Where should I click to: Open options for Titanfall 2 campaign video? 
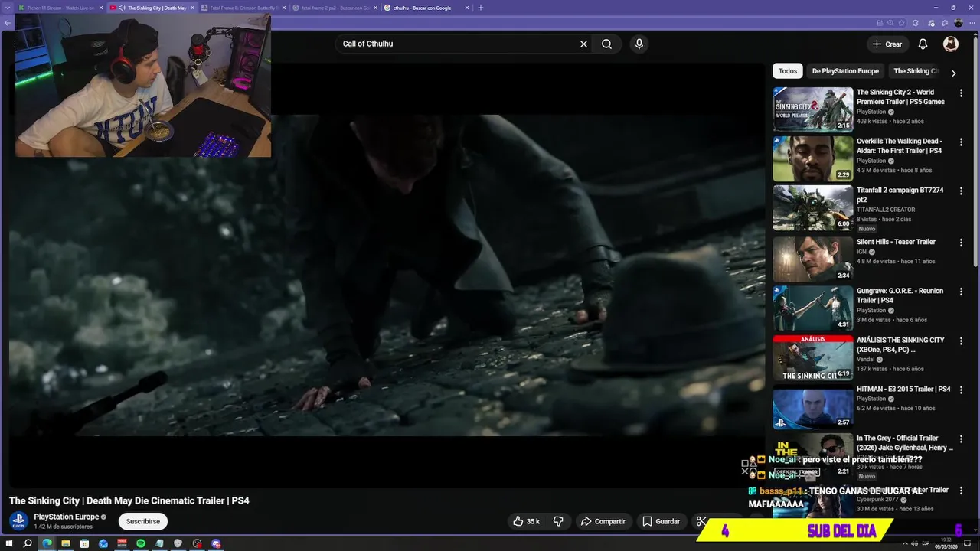(961, 191)
